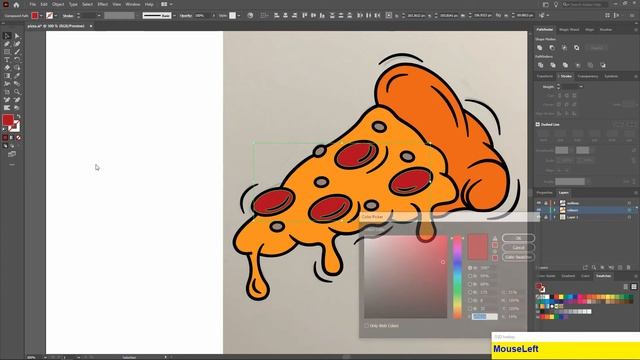640x360 pixels.
Task: Toggle visibility of the selected middle layer
Action: click(x=538, y=210)
